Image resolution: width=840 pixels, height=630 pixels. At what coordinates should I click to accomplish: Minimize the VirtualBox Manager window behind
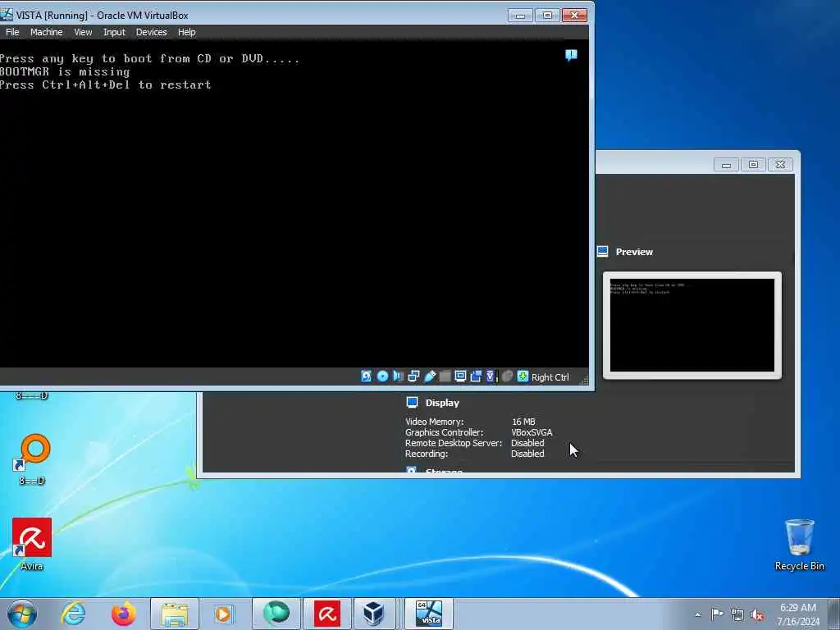[x=727, y=165]
